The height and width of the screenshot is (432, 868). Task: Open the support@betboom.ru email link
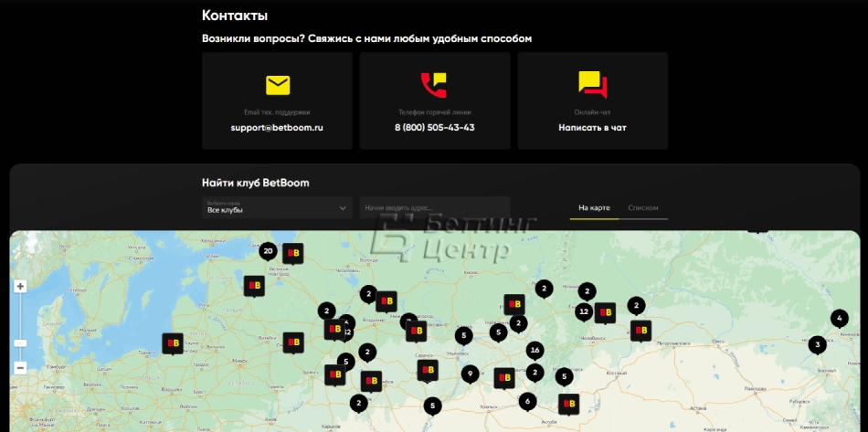click(x=277, y=128)
